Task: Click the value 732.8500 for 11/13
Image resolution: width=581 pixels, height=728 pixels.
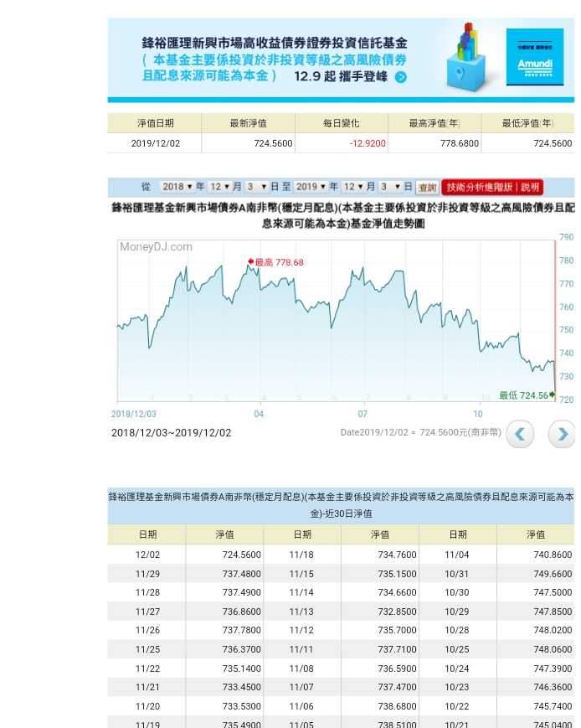Action: pos(397,612)
